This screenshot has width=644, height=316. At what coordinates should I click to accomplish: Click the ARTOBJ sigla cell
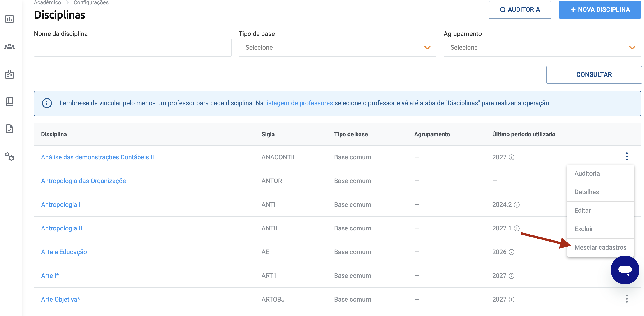point(273,300)
